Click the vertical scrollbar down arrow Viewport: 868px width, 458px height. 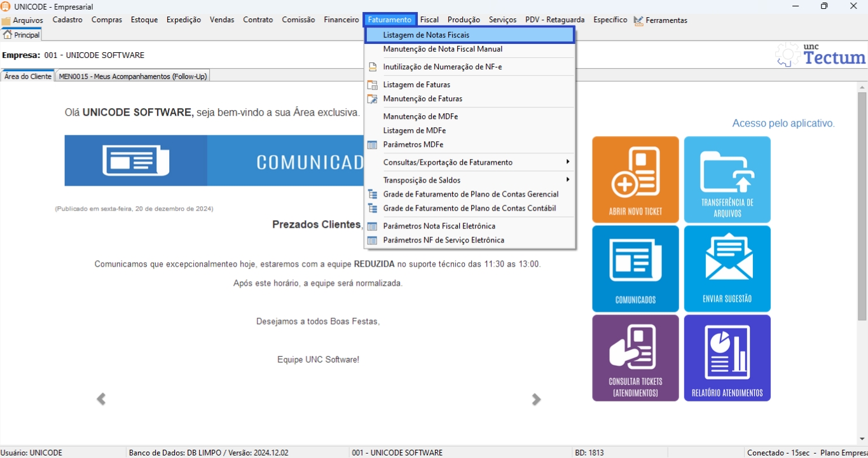point(862,439)
